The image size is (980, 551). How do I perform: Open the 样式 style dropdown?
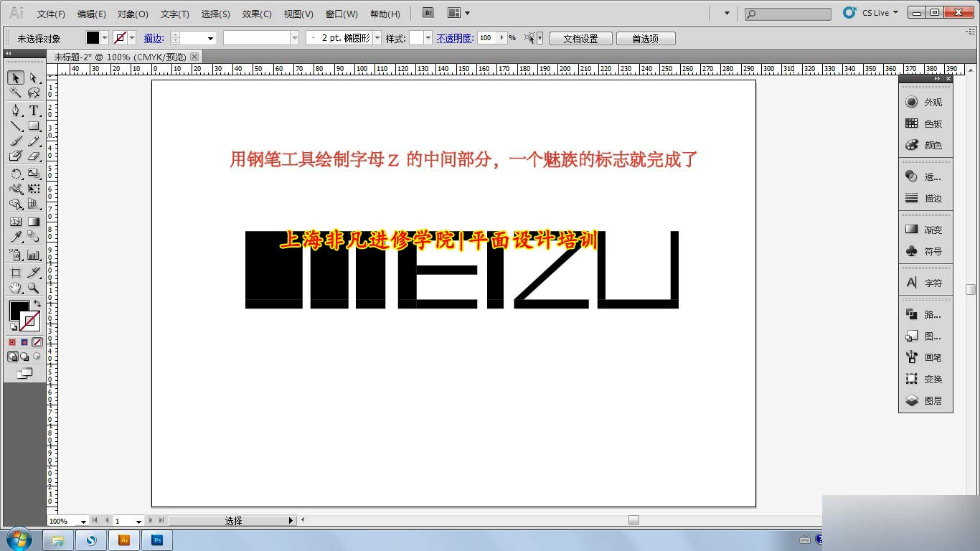[x=428, y=38]
